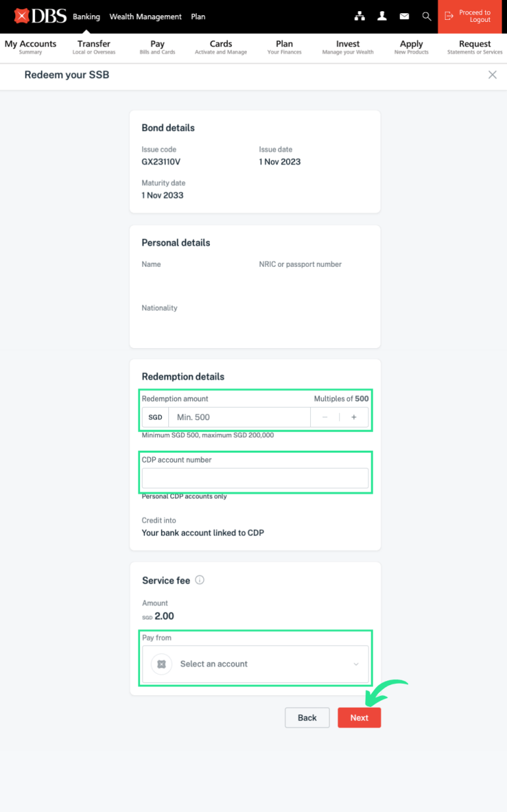507x812 pixels.
Task: Switch to Wealth Management tab
Action: [x=145, y=17]
